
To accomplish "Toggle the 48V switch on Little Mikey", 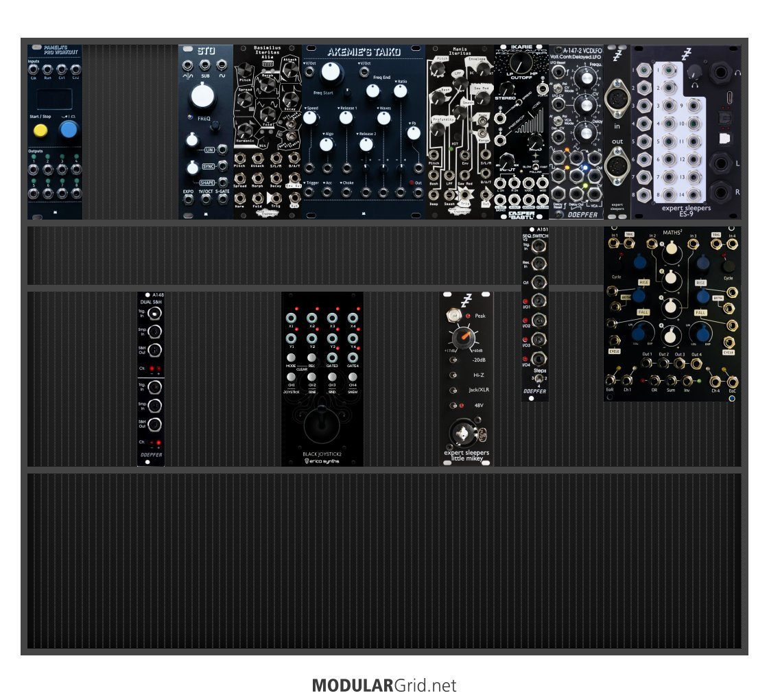I will (x=453, y=405).
